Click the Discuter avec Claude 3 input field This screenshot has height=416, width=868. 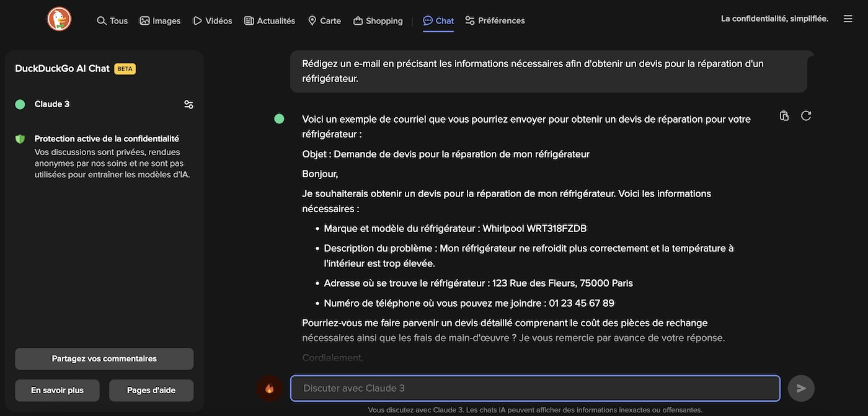(x=534, y=387)
